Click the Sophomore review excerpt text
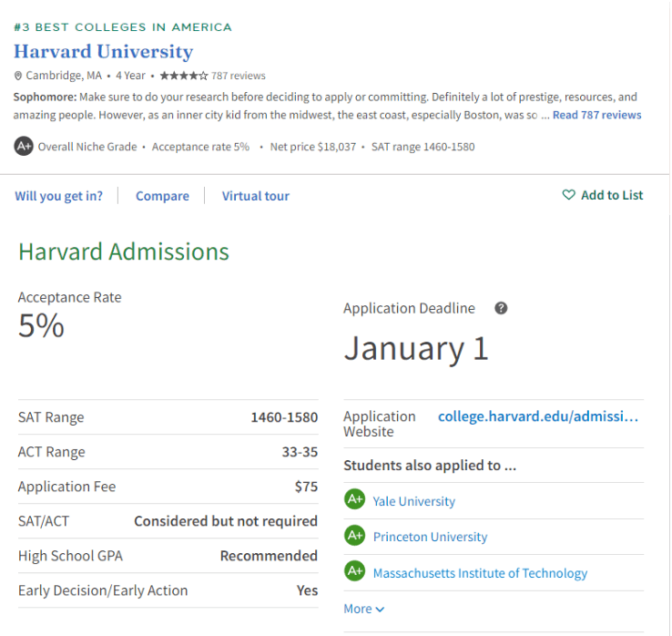 click(x=327, y=106)
